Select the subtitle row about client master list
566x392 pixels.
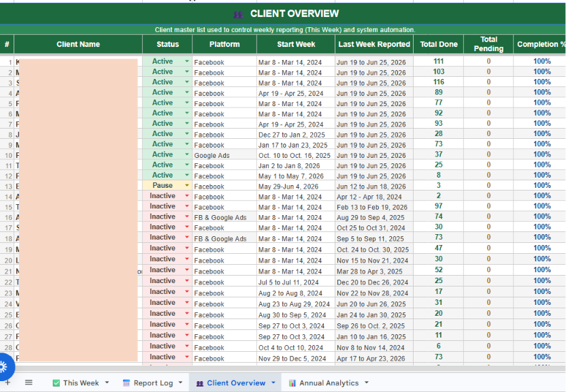[x=282, y=29]
